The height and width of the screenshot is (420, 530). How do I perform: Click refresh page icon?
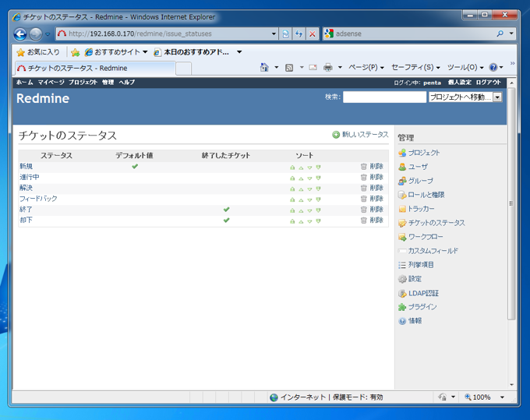(299, 34)
